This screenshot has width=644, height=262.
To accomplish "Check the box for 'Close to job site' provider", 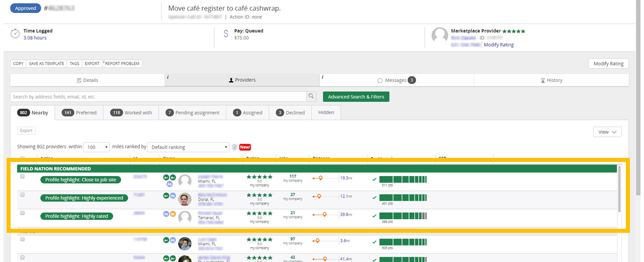I will coord(22,177).
